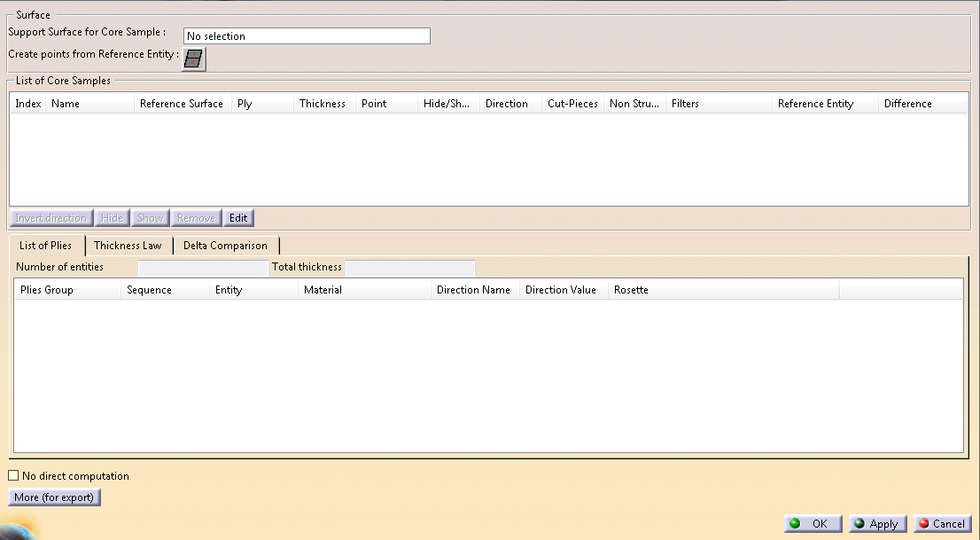980x540 pixels.
Task: Click the Filters column header
Action: 718,104
